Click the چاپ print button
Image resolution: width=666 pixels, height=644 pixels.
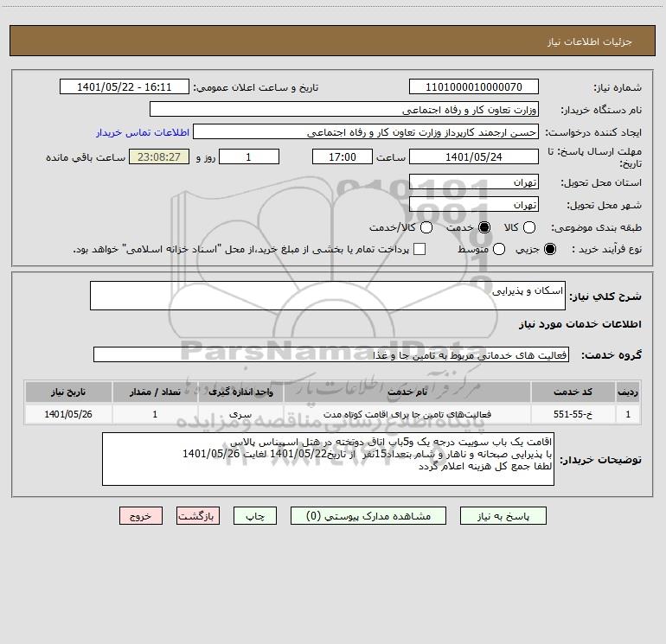coord(255,516)
